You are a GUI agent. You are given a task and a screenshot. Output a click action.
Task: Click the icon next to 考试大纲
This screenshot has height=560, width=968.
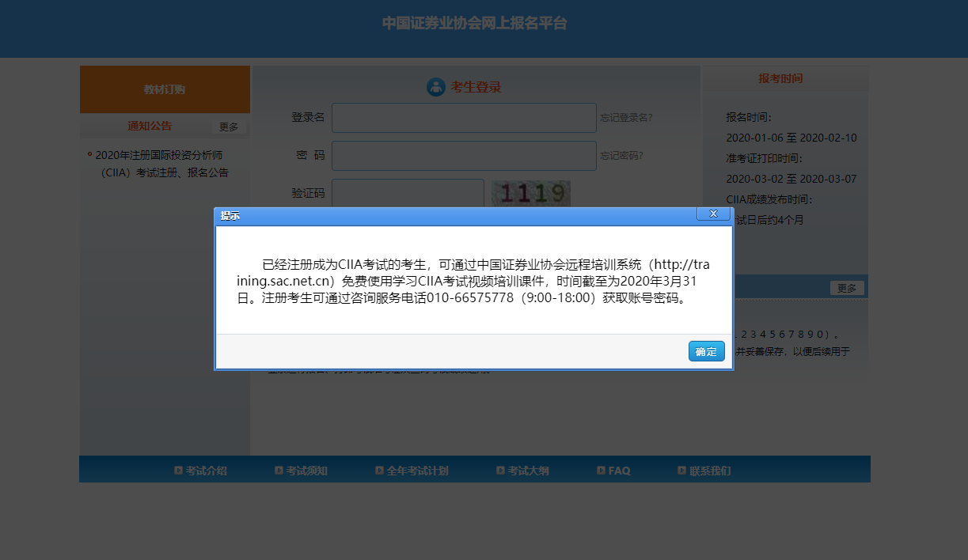point(499,469)
